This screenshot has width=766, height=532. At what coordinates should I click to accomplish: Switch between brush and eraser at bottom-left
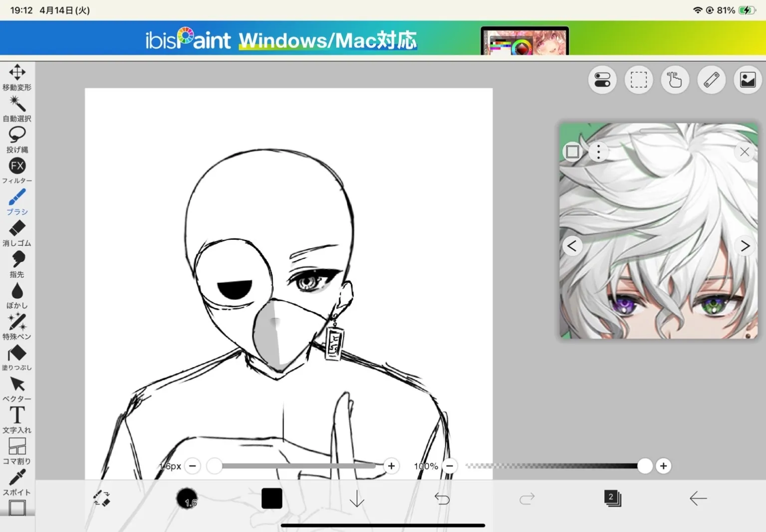(x=102, y=498)
